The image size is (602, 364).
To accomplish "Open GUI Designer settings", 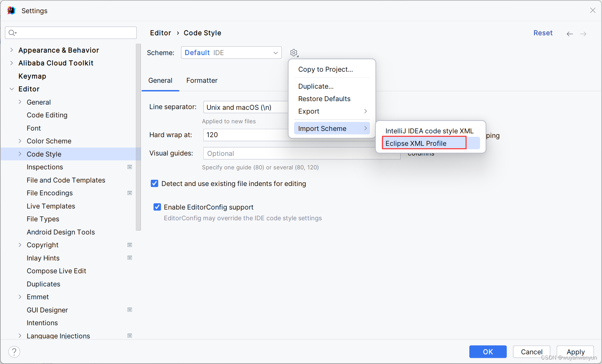I will 47,310.
